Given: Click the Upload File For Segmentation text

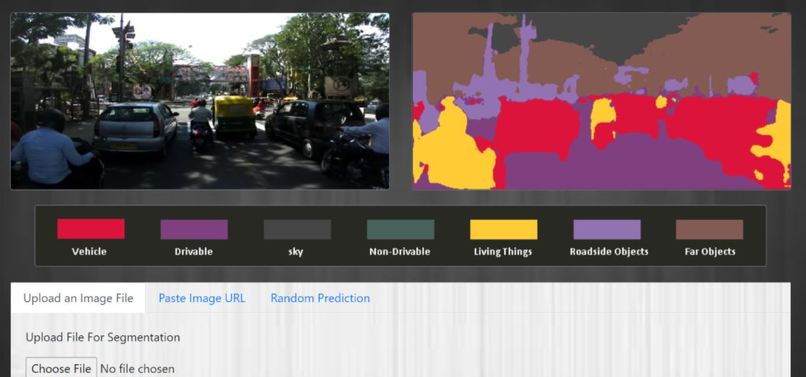Looking at the screenshot, I should [103, 337].
